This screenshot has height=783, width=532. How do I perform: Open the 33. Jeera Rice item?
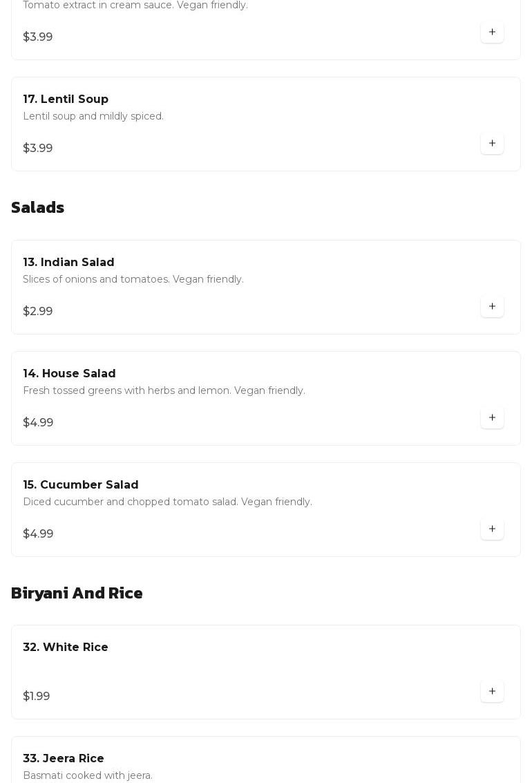(64, 759)
